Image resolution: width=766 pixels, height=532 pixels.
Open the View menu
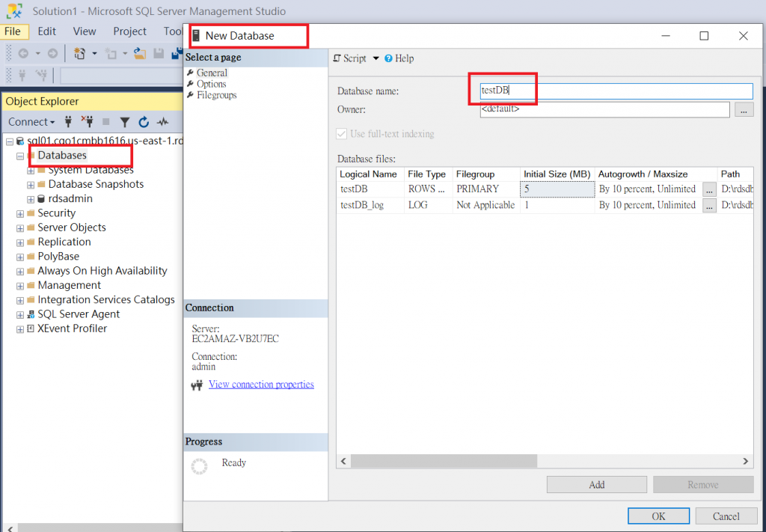(85, 31)
